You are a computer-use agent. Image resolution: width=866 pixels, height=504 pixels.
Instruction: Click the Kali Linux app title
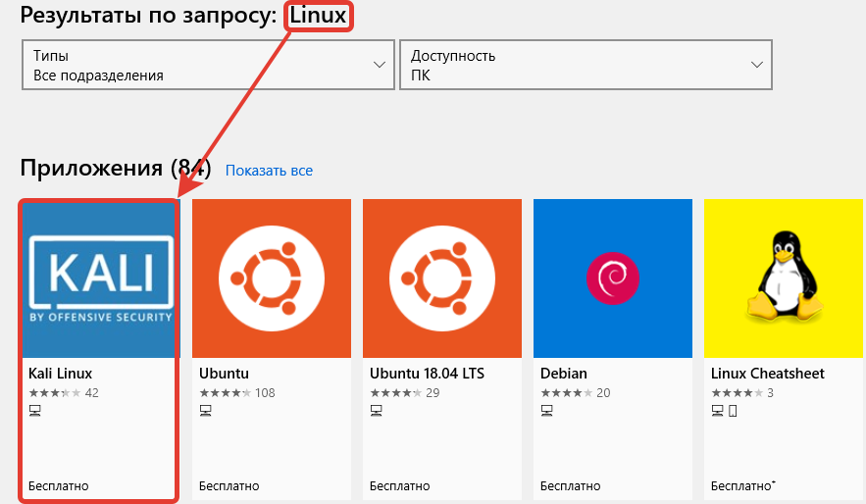click(60, 374)
